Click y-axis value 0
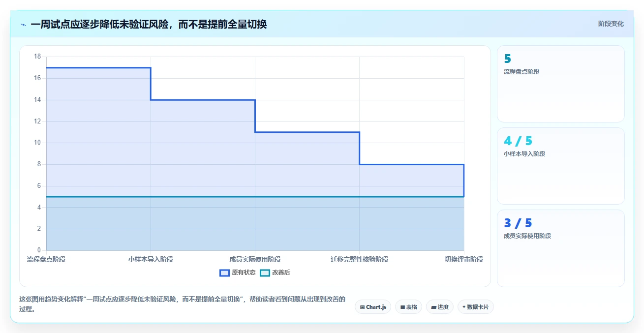 coord(39,250)
